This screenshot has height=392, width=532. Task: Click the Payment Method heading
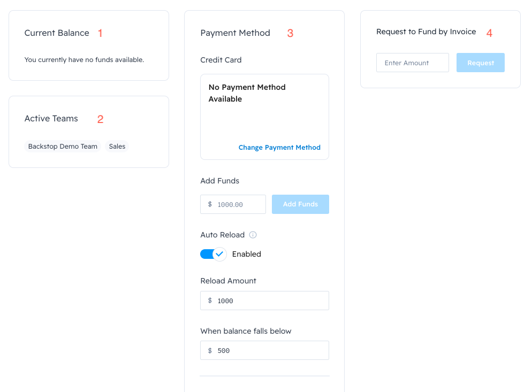pos(235,33)
